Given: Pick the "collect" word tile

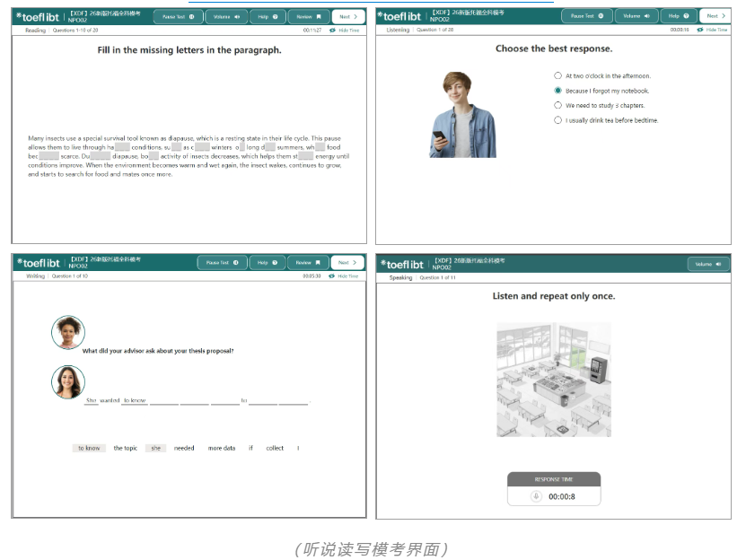Looking at the screenshot, I should point(275,448).
